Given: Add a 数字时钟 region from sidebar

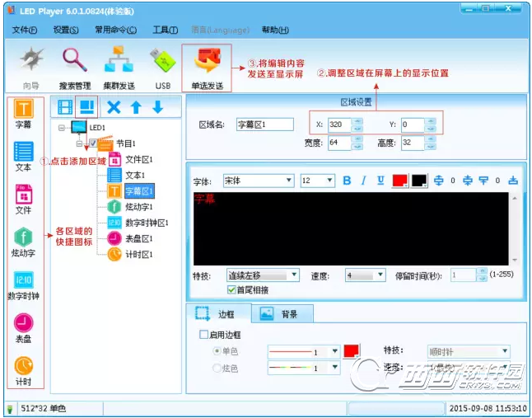Looking at the screenshot, I should 23,280.
